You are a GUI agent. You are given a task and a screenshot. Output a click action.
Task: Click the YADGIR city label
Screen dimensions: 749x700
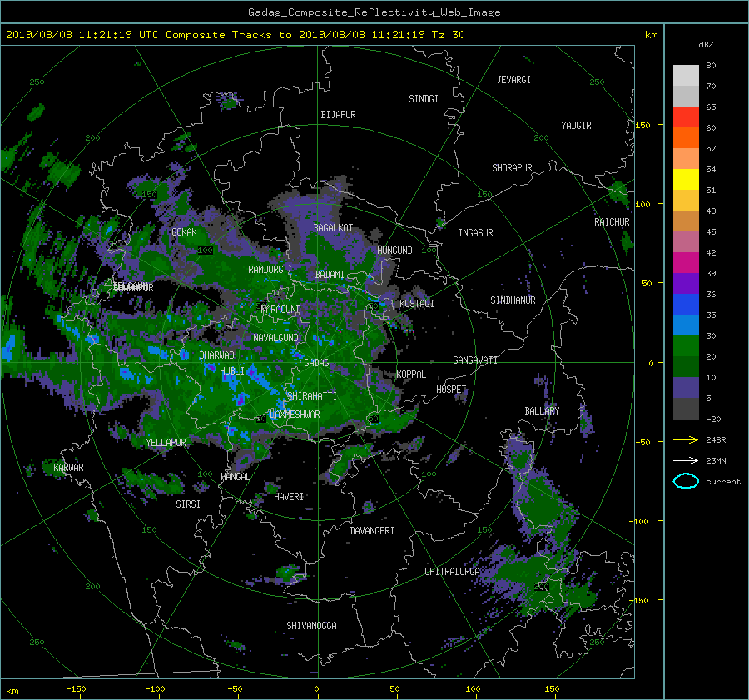click(x=576, y=126)
